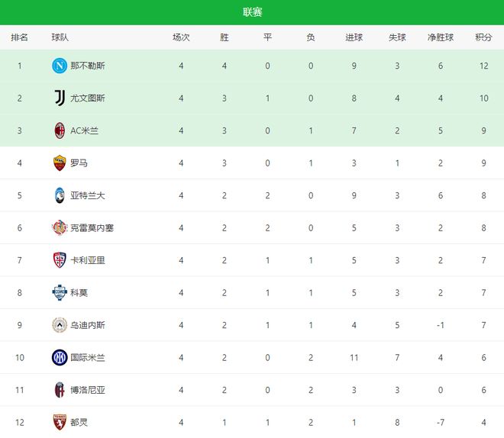Click the Bologna club crest icon

point(59,390)
